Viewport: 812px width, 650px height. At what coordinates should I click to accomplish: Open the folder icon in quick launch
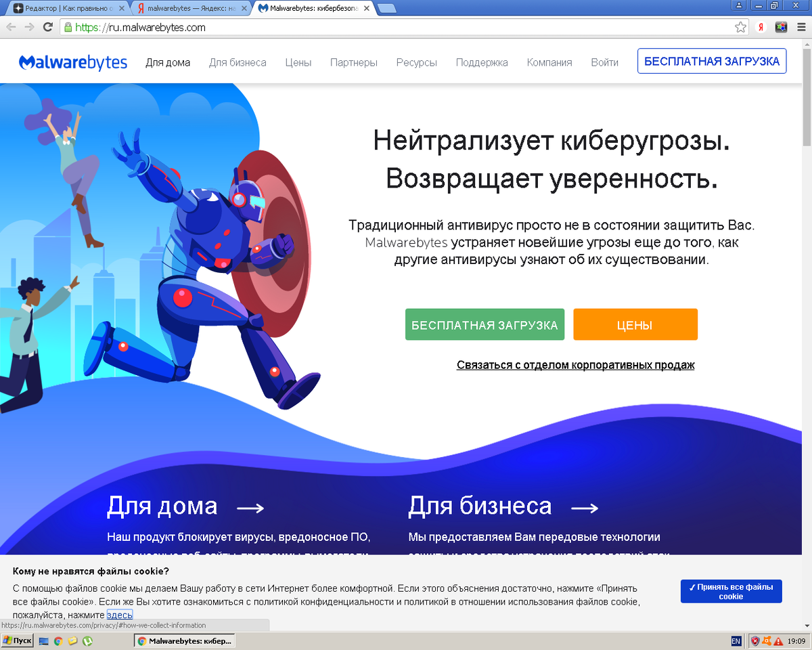pyautogui.click(x=72, y=641)
